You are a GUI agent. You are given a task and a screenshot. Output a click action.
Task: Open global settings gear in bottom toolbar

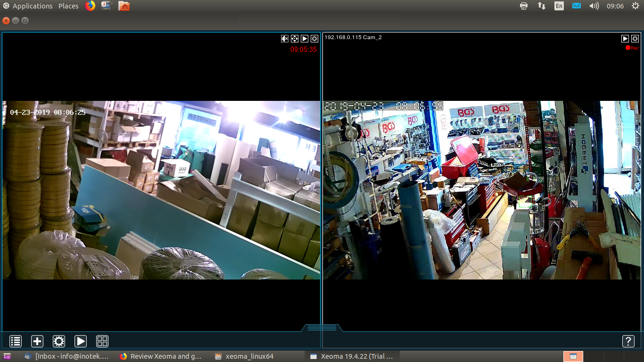coord(59,341)
